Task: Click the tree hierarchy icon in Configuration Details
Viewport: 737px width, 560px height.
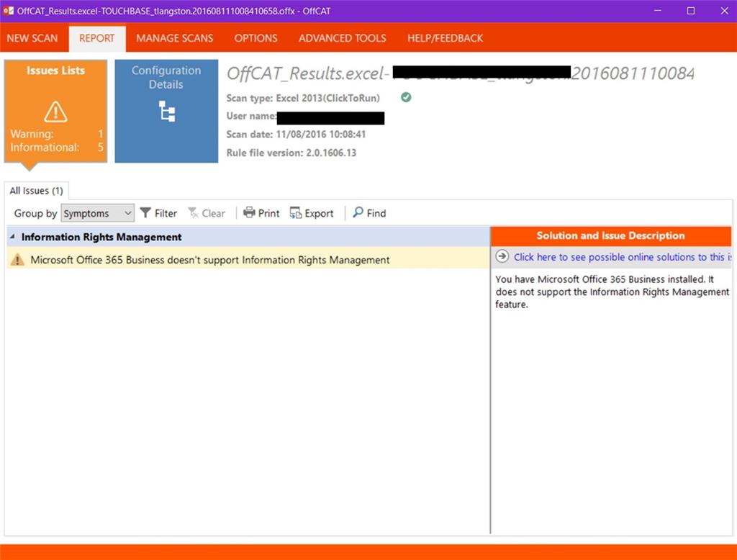Action: 167,112
